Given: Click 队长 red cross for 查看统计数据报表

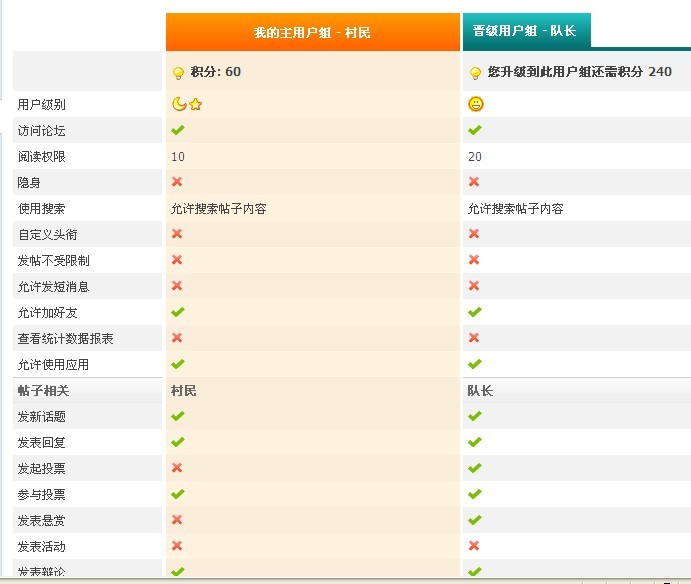Looking at the screenshot, I should tap(474, 338).
